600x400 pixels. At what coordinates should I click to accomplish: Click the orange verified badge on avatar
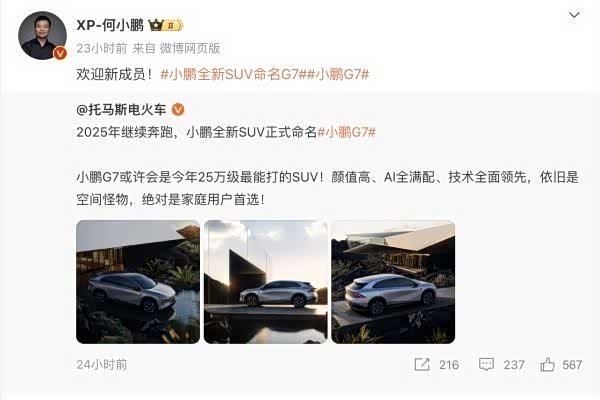coord(60,53)
